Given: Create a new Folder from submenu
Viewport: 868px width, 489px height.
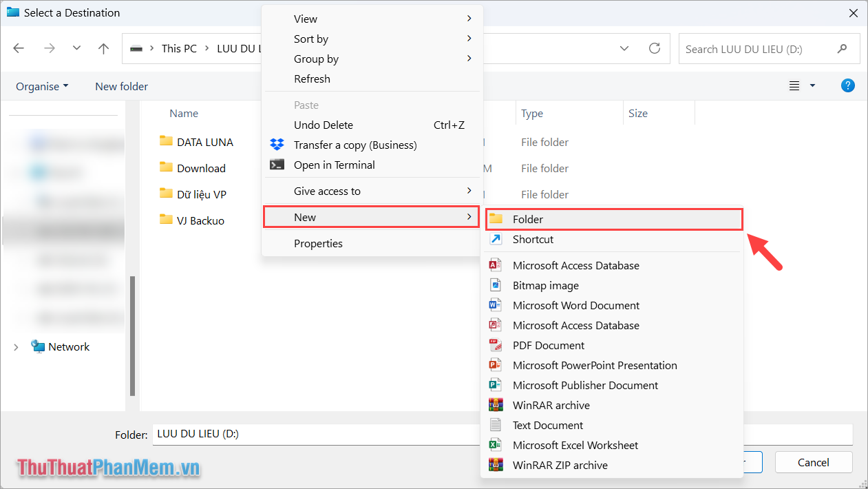Looking at the screenshot, I should [614, 219].
